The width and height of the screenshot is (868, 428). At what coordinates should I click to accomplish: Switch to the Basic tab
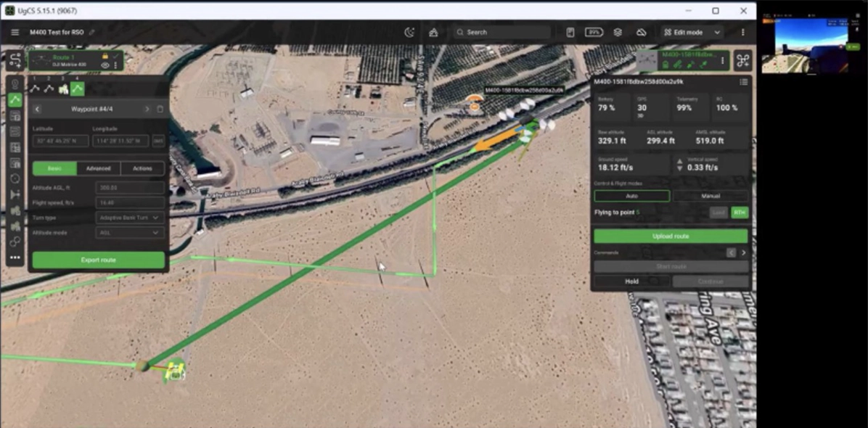coord(55,168)
